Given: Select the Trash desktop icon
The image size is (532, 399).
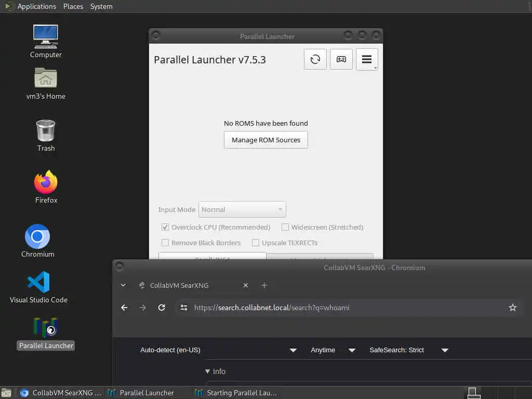Looking at the screenshot, I should 46,136.
